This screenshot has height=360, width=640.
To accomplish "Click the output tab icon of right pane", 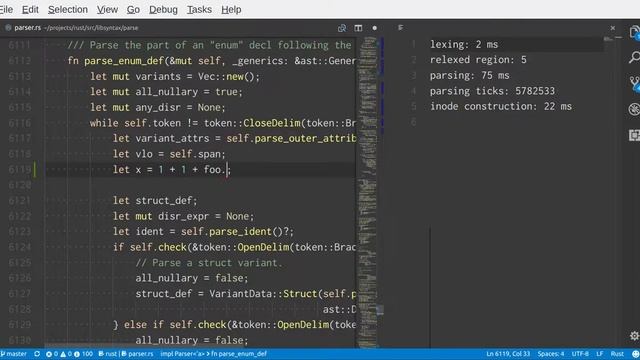I will coord(400,27).
